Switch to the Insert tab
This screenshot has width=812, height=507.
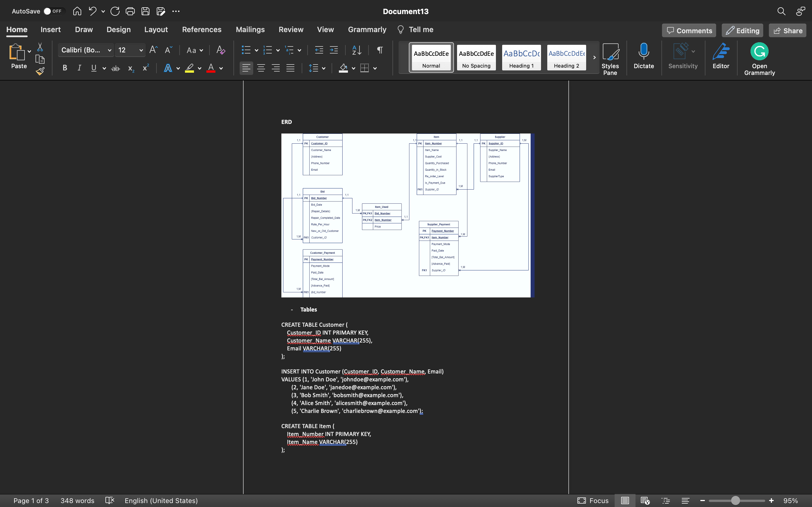coord(50,30)
